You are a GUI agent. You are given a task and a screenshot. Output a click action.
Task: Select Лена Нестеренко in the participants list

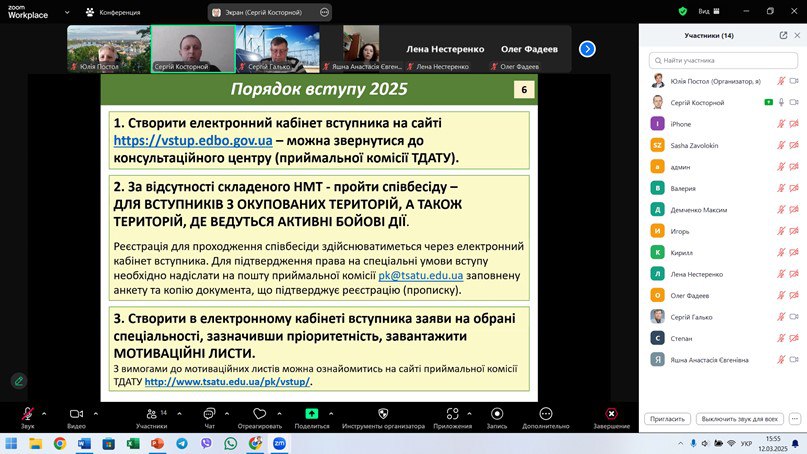(723, 274)
